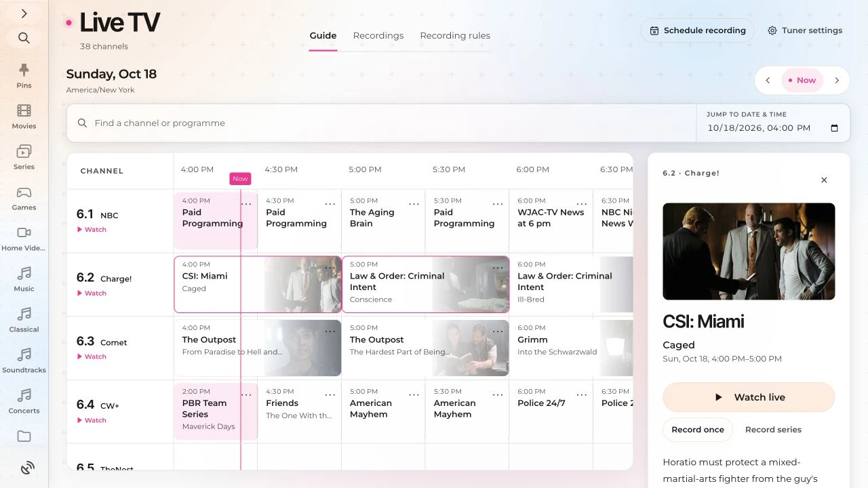Screen dimensions: 868x488
Task: Open Home Videos library
Action: click(x=24, y=239)
